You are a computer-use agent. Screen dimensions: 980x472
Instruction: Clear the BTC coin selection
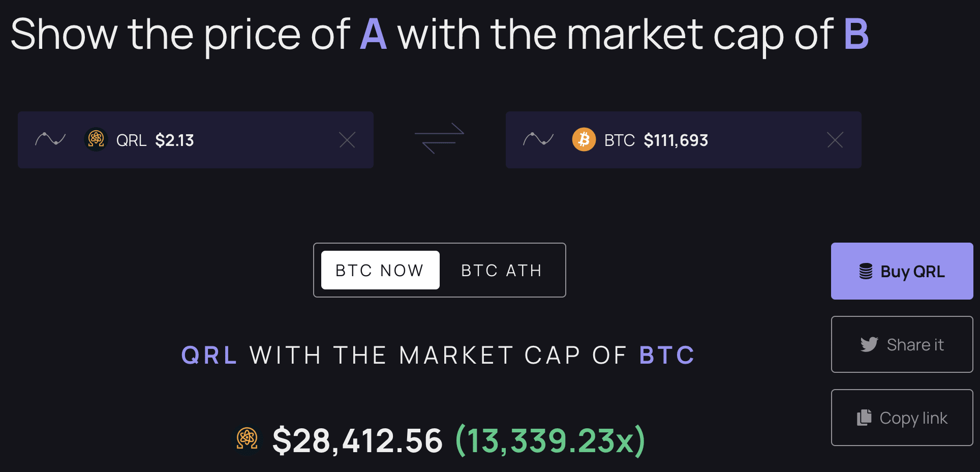835,140
